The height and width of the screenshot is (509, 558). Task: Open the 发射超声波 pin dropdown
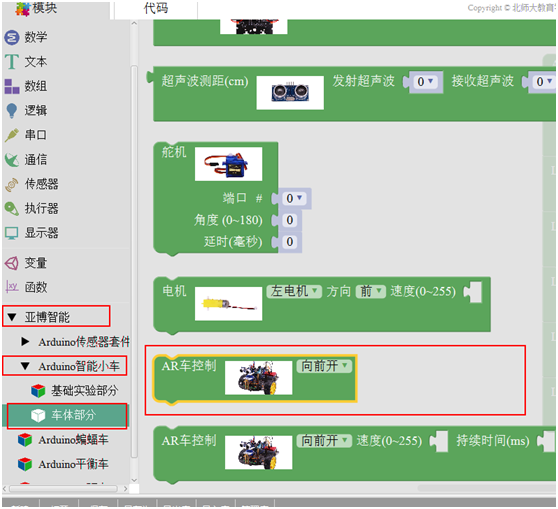(x=426, y=82)
